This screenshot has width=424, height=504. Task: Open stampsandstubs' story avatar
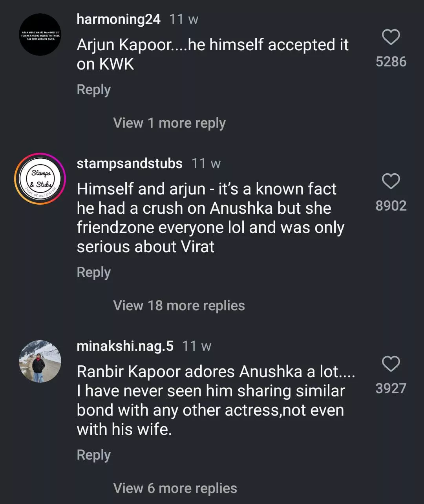[40, 179]
